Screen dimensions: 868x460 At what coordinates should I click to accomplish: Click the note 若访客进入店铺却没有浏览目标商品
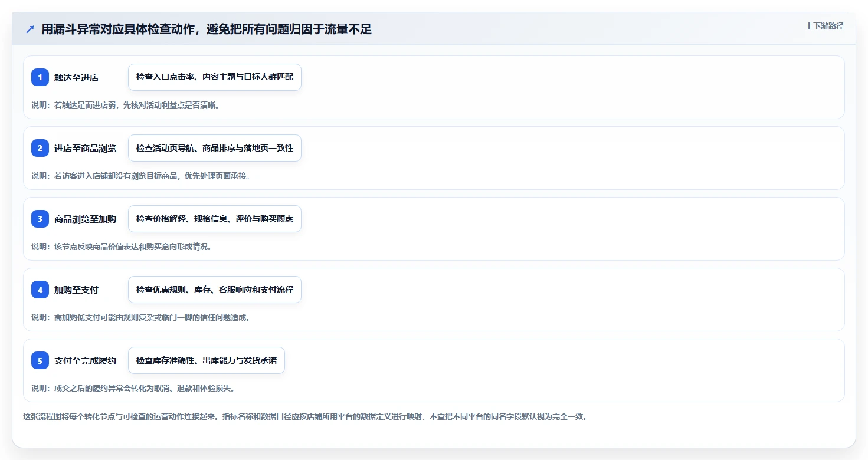pyautogui.click(x=140, y=176)
